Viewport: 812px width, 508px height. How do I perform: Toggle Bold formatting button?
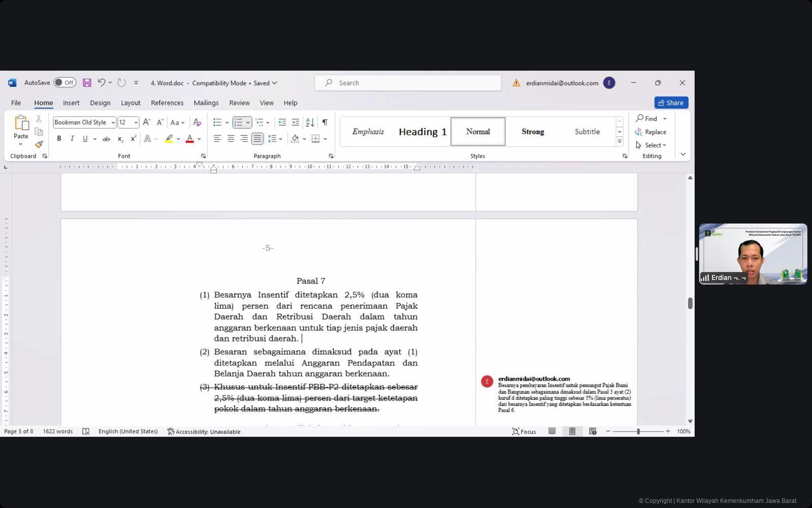click(59, 139)
